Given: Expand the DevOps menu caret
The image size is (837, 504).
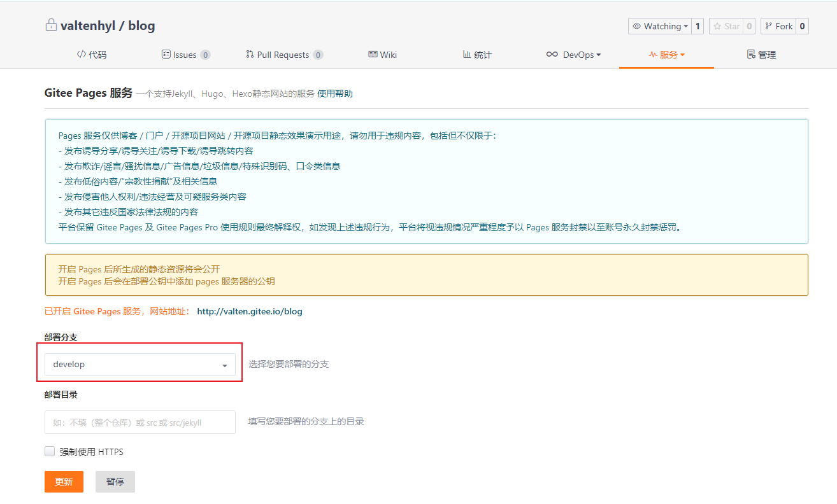Looking at the screenshot, I should (599, 55).
